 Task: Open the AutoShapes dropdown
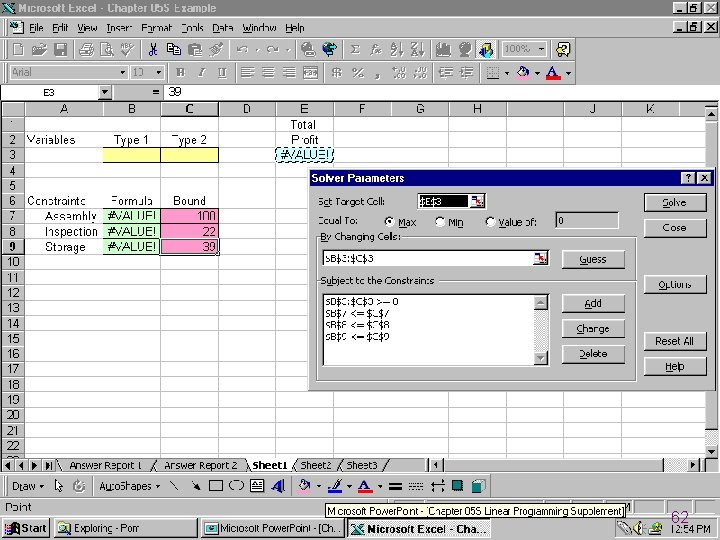click(x=129, y=486)
